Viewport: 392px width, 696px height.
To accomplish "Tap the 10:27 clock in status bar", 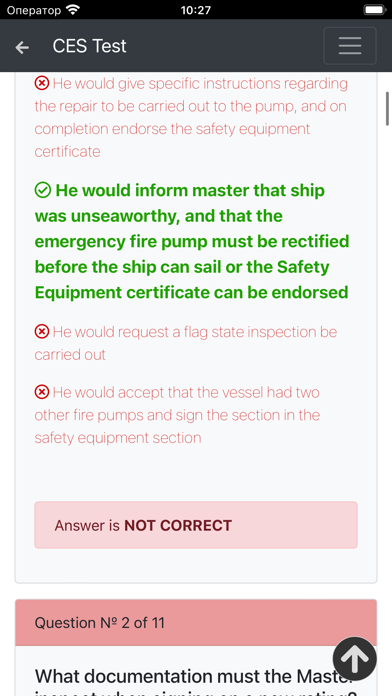I will [196, 10].
